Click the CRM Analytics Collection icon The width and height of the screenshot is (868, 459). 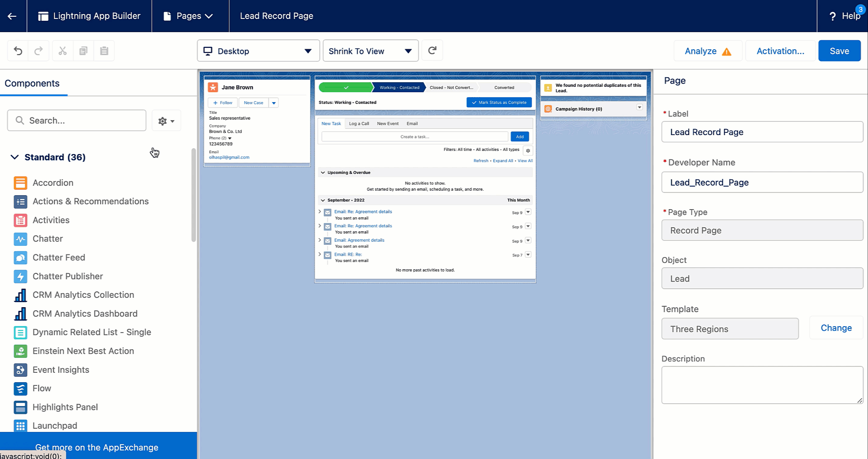coord(20,295)
